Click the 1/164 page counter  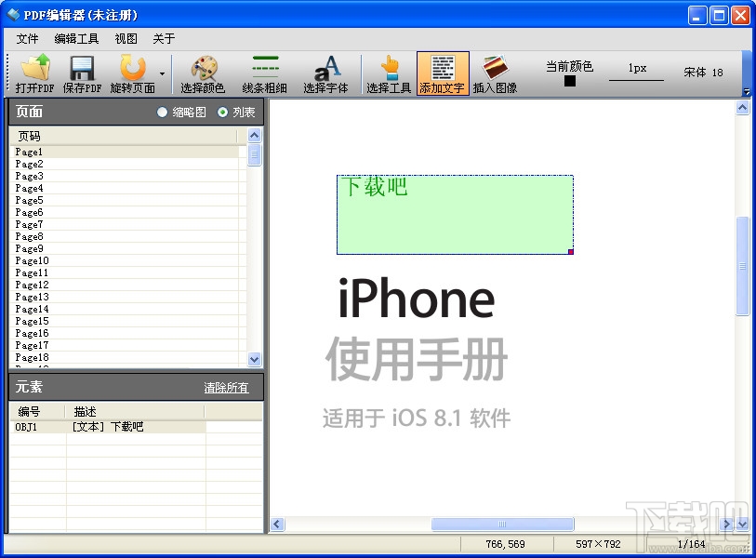(x=691, y=544)
